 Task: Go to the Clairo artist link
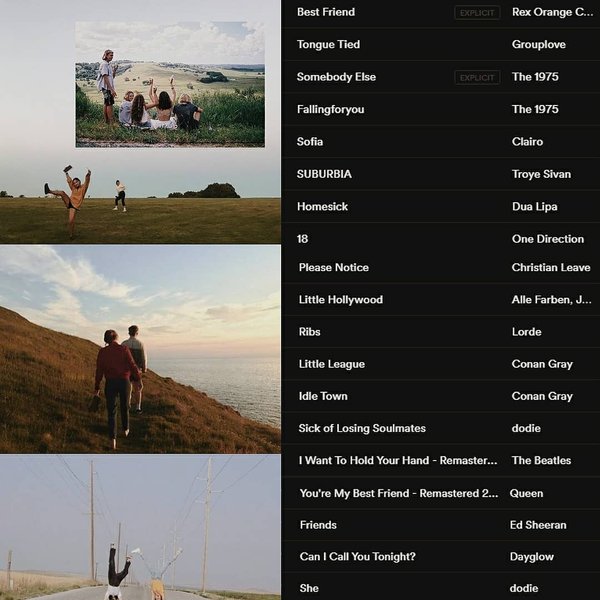(527, 142)
